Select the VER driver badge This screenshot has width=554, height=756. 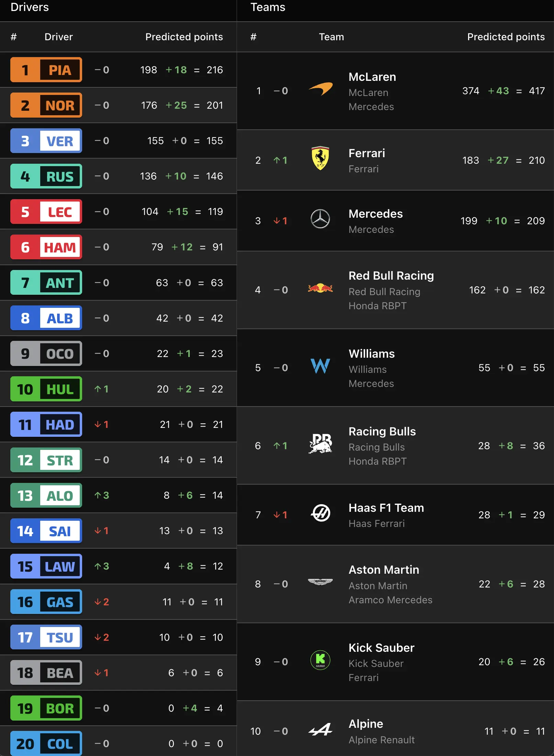46,141
